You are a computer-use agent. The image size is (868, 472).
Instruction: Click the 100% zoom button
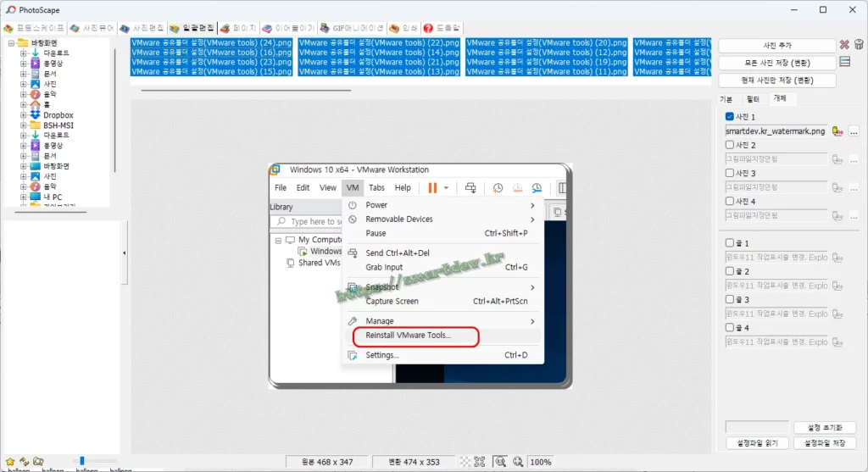point(540,462)
